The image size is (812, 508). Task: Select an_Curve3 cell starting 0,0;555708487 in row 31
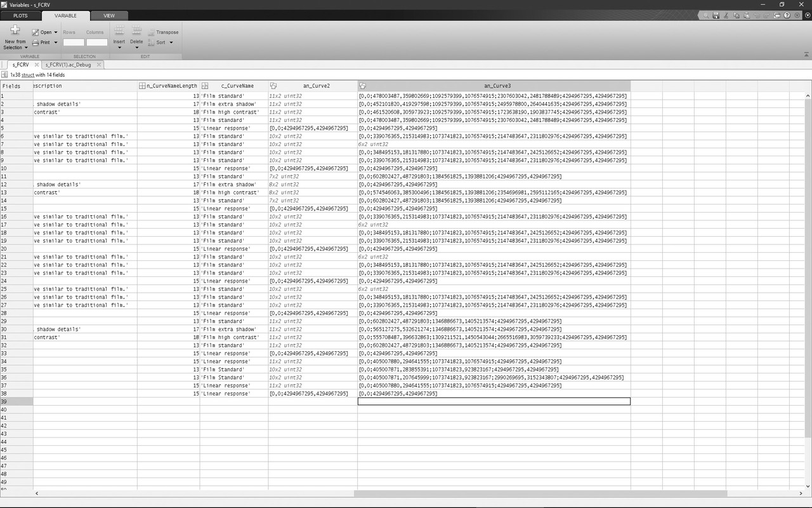coord(494,337)
